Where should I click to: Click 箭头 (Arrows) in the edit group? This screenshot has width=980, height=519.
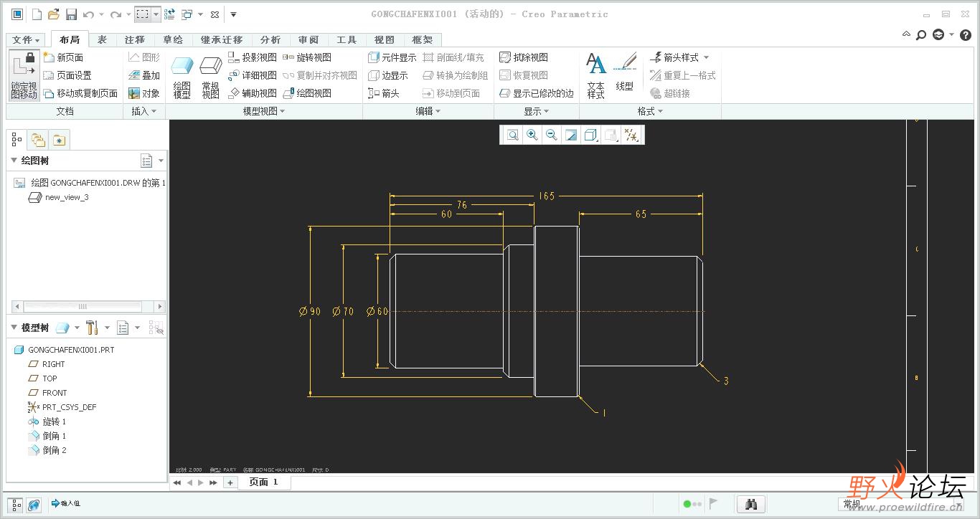(x=383, y=93)
